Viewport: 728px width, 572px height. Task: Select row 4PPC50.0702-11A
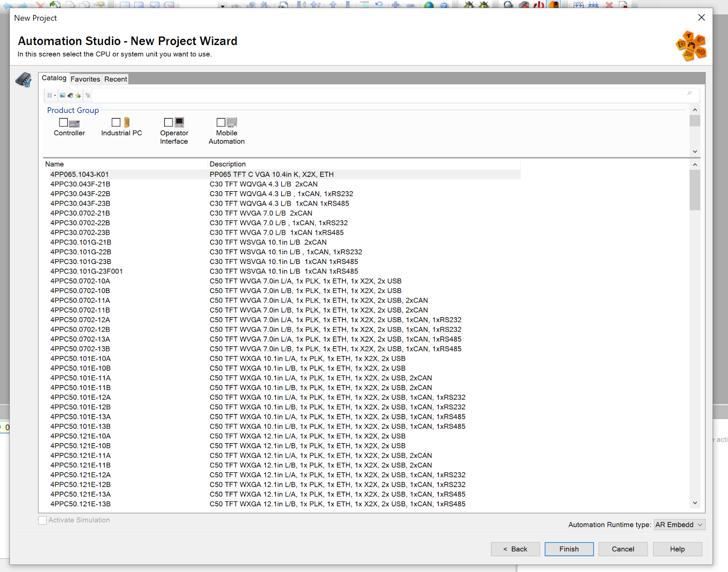[x=282, y=301]
